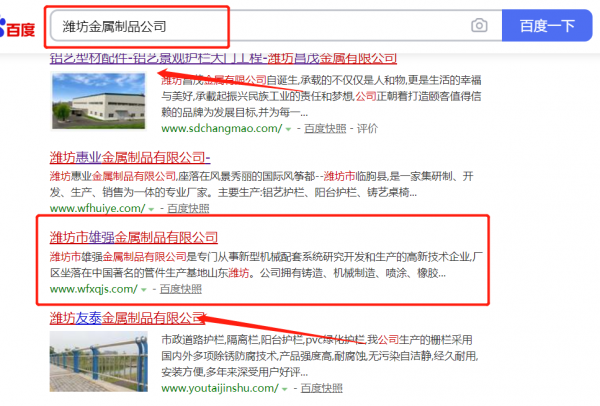This screenshot has width=600, height=406.
Task: Click the 评价 link after sdchangmao snapshot
Action: [x=367, y=129]
